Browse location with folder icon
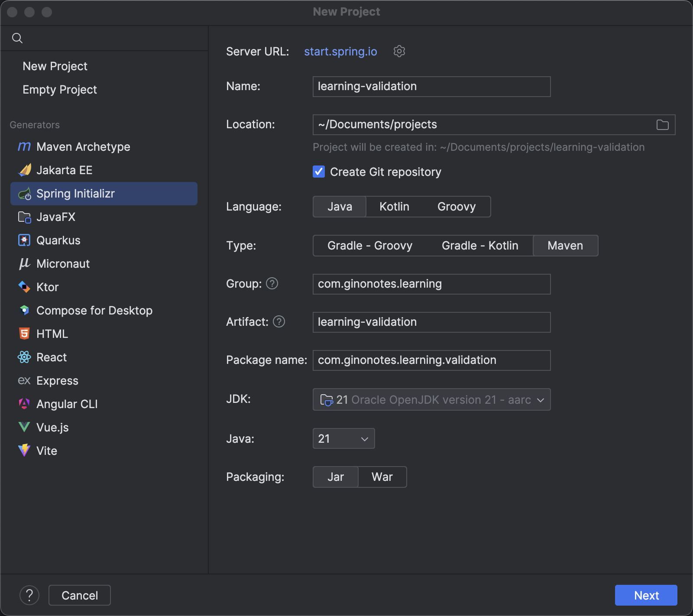This screenshot has width=693, height=616. [663, 125]
